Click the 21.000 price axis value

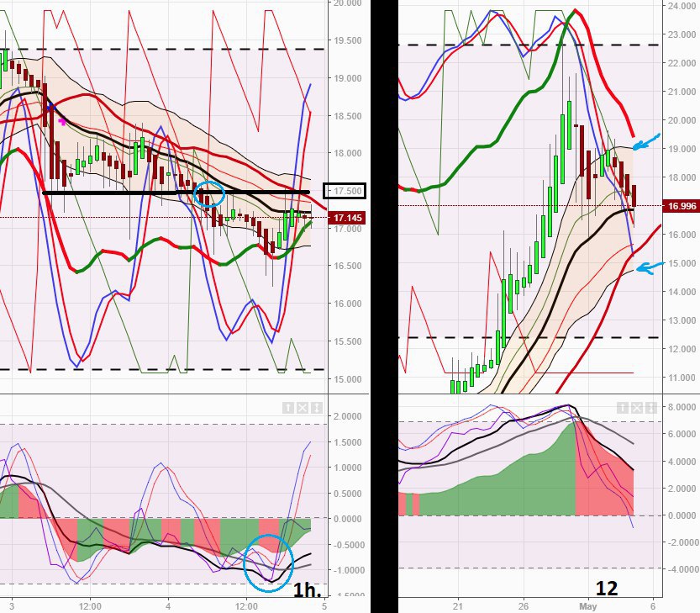click(x=682, y=92)
